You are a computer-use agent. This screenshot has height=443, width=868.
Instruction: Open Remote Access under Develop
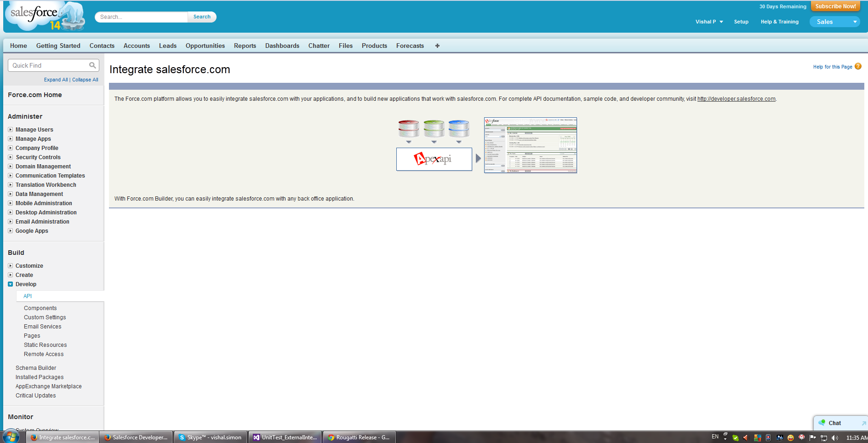point(44,354)
